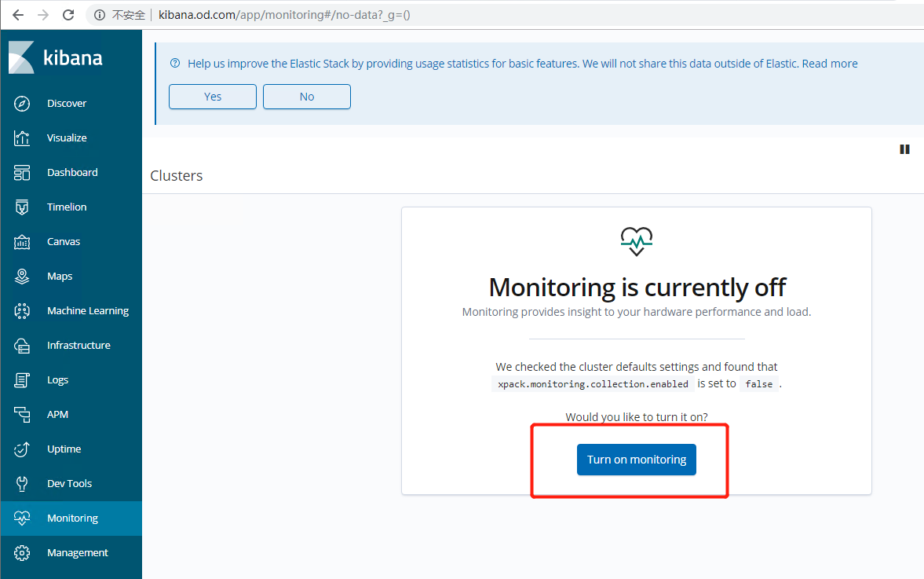This screenshot has width=924, height=579.
Task: Click the Canvas icon
Action: click(22, 242)
